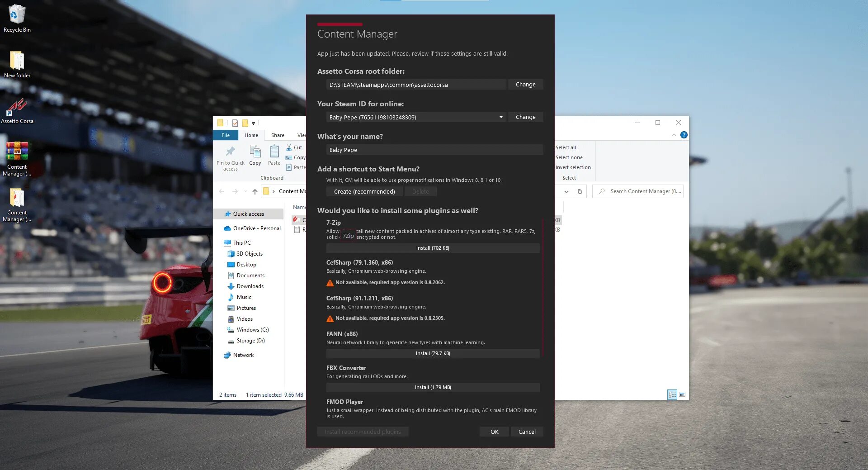Select Quick access in navigation pane
The image size is (868, 470).
tap(248, 214)
